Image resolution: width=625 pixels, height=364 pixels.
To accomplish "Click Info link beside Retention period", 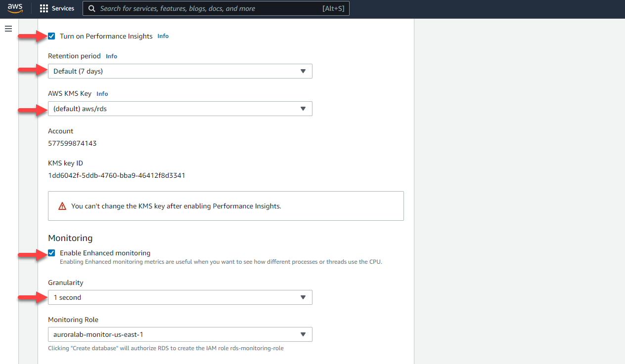I will (x=111, y=56).
